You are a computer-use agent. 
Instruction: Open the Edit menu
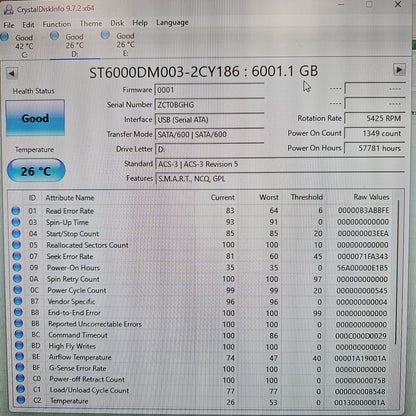click(28, 25)
